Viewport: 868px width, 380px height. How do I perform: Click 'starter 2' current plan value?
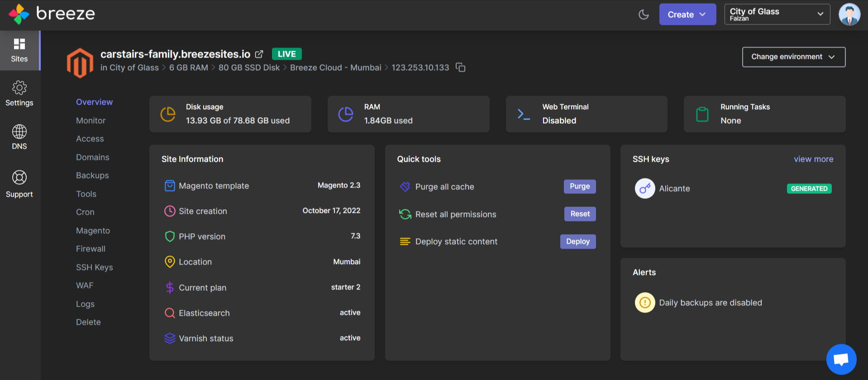coord(346,287)
